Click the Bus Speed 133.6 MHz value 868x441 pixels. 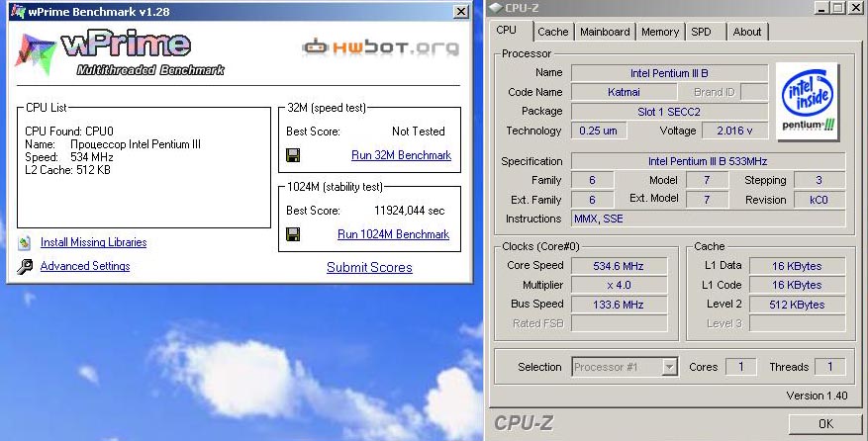coord(619,305)
